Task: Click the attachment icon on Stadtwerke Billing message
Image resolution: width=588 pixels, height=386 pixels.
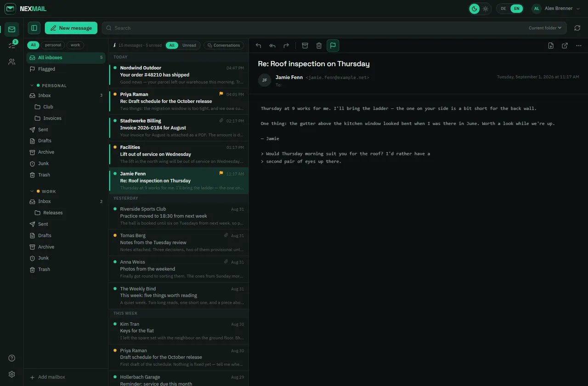Action: tap(221, 120)
